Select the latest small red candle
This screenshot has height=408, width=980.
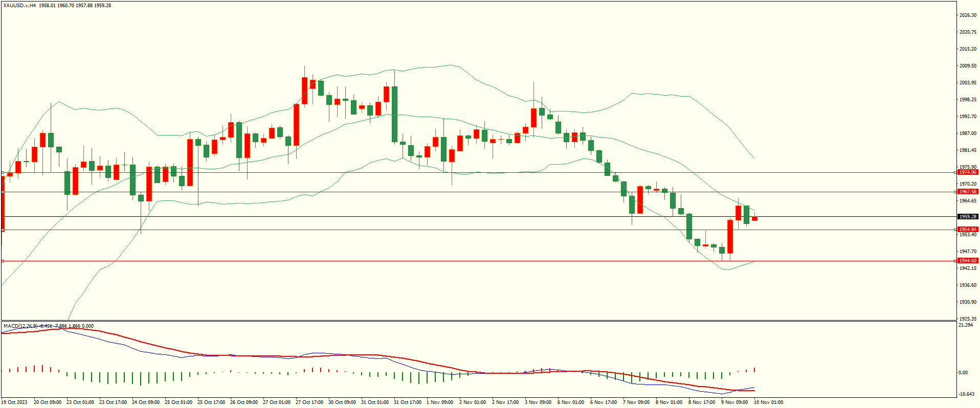(x=754, y=218)
